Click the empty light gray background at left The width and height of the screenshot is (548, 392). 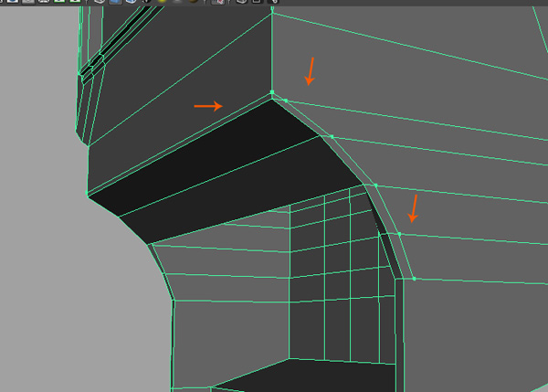[37, 228]
